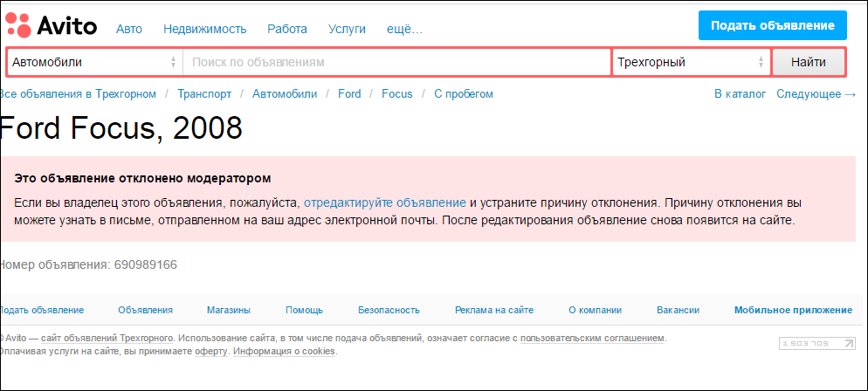The width and height of the screenshot is (868, 391).
Task: Open Услуги in top navigation
Action: pos(347,29)
